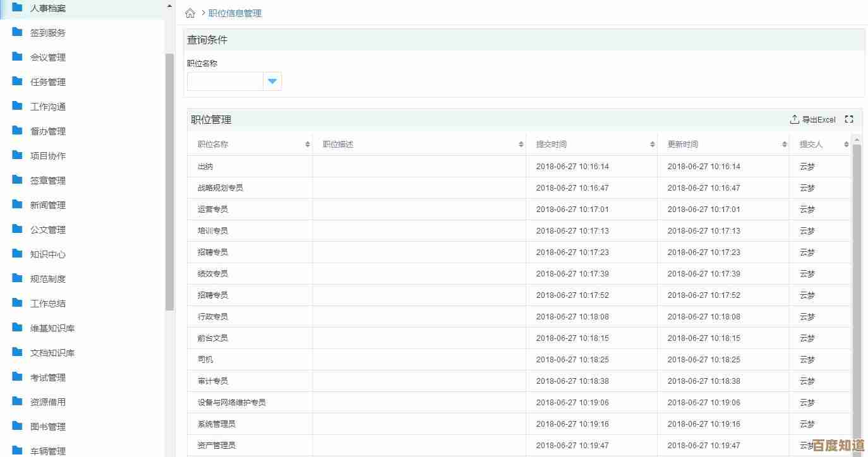This screenshot has width=868, height=457.
Task: Click the home icon in breadcrumb
Action: coord(190,13)
